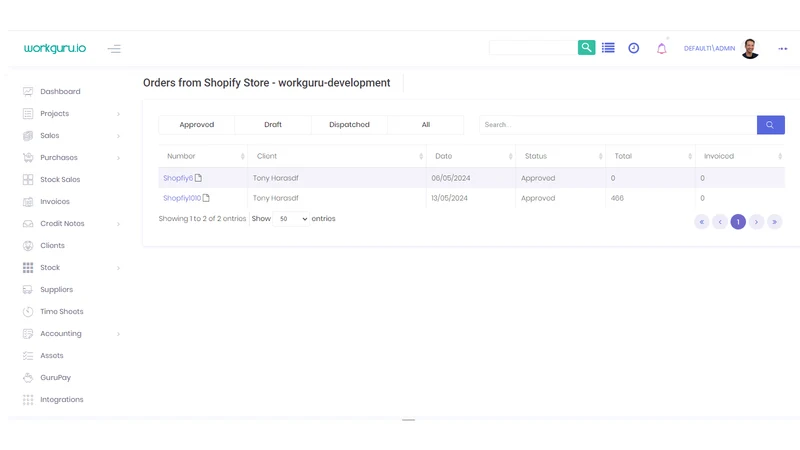The height and width of the screenshot is (450, 800).
Task: Click the blue table search button
Action: 770,125
